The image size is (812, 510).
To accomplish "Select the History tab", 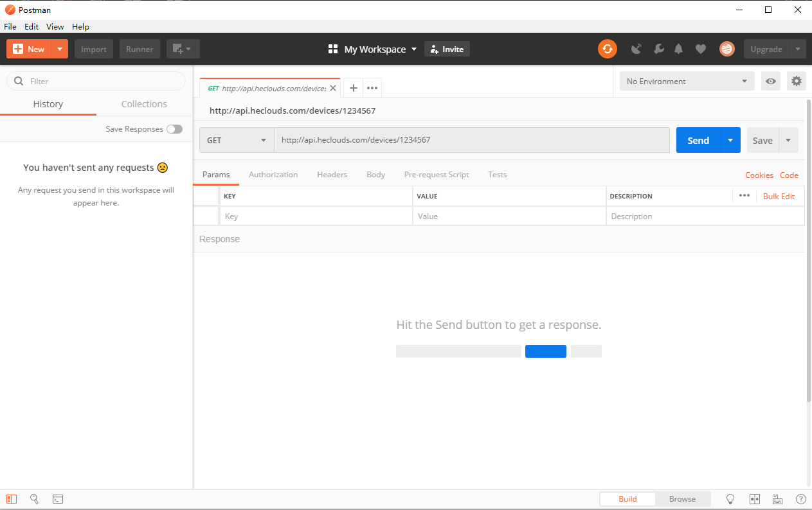I will tap(48, 104).
